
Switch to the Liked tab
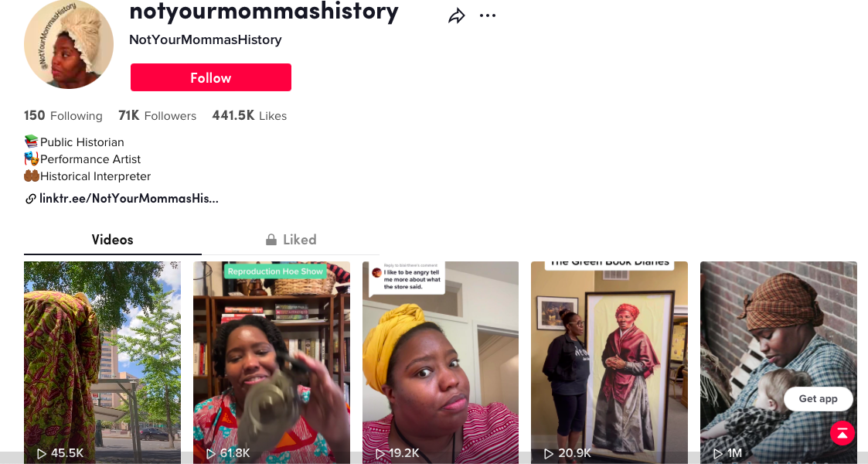pos(291,240)
